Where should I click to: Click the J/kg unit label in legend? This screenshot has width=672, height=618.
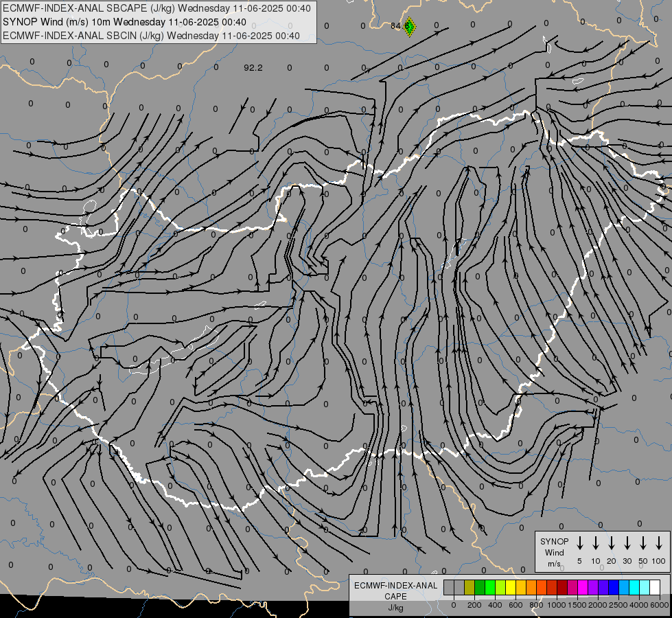point(395,608)
